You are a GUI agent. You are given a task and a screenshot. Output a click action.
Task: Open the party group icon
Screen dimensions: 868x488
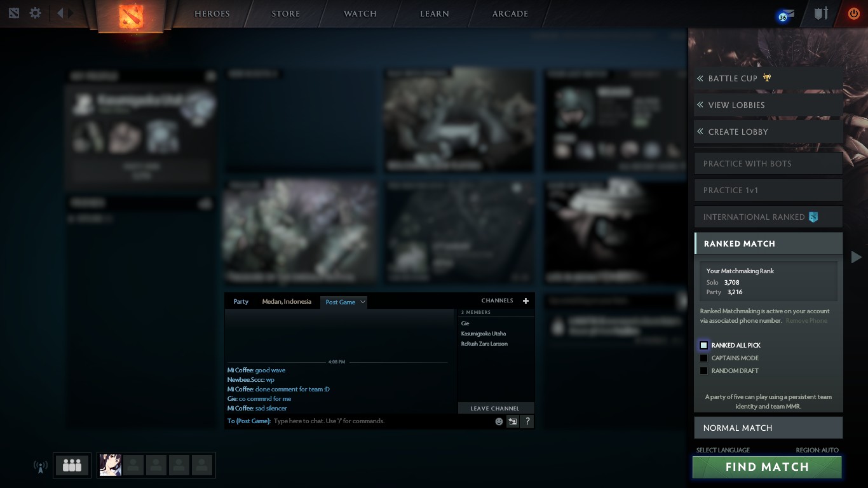click(x=72, y=465)
